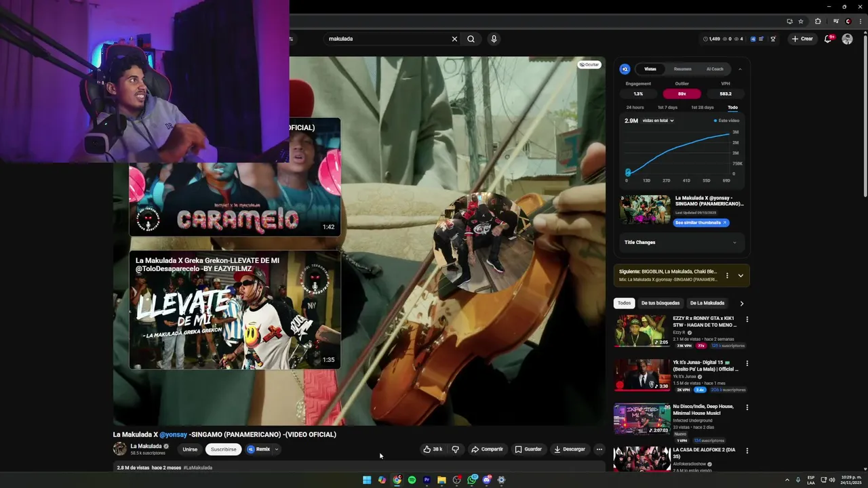Click the Guardar button
868x488 pixels.
point(528,449)
